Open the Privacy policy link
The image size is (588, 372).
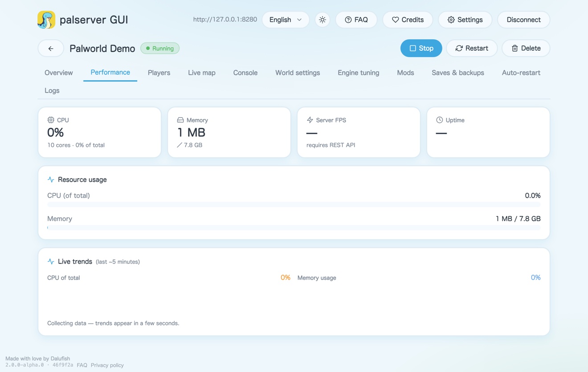[107, 365]
